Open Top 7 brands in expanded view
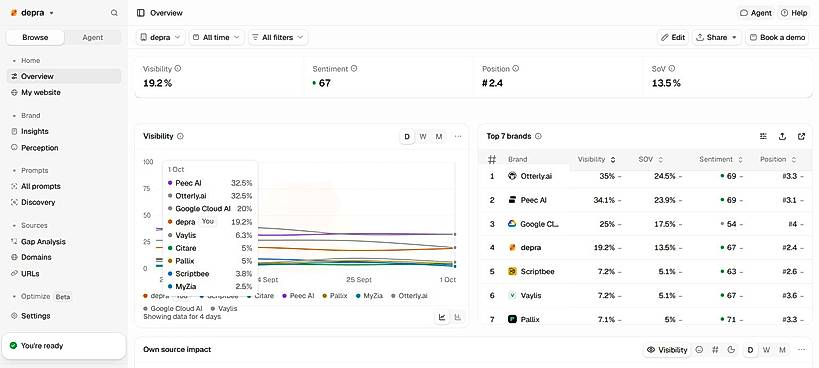 pyautogui.click(x=802, y=136)
